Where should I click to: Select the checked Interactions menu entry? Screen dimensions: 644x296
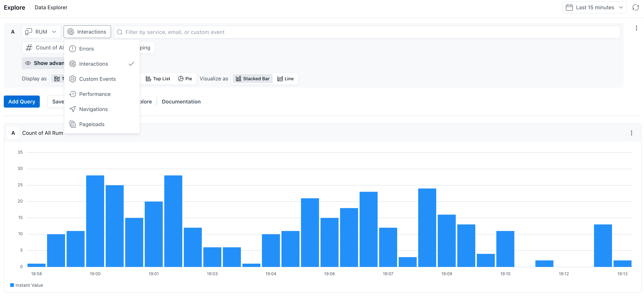[x=94, y=64]
